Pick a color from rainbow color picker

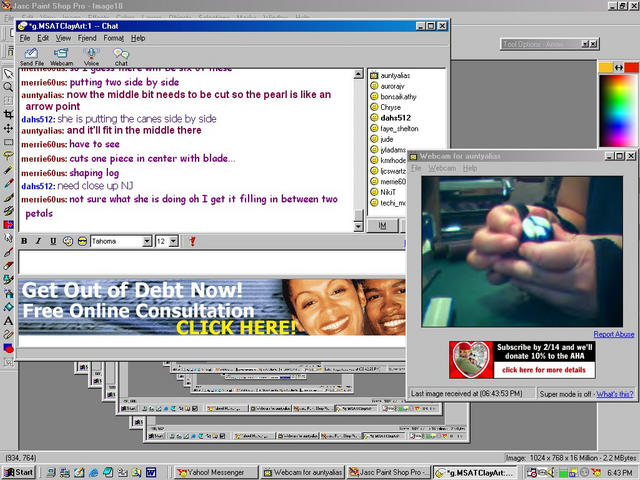[x=618, y=110]
